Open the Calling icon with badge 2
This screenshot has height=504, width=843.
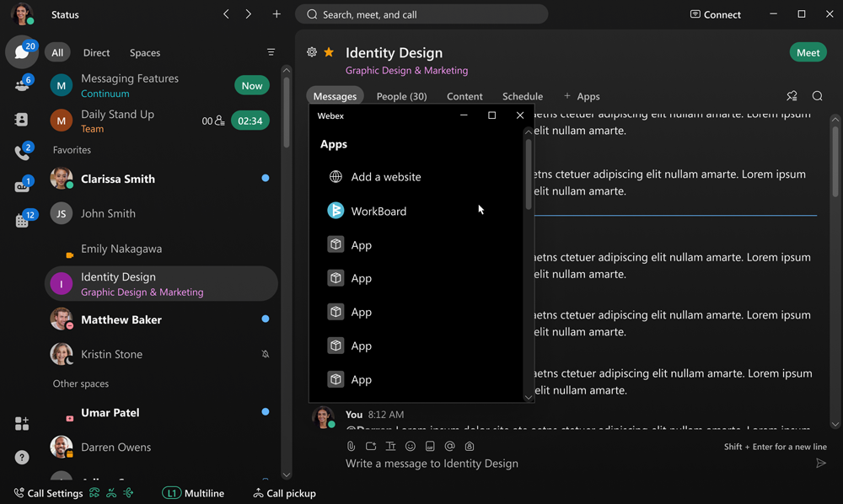[22, 153]
